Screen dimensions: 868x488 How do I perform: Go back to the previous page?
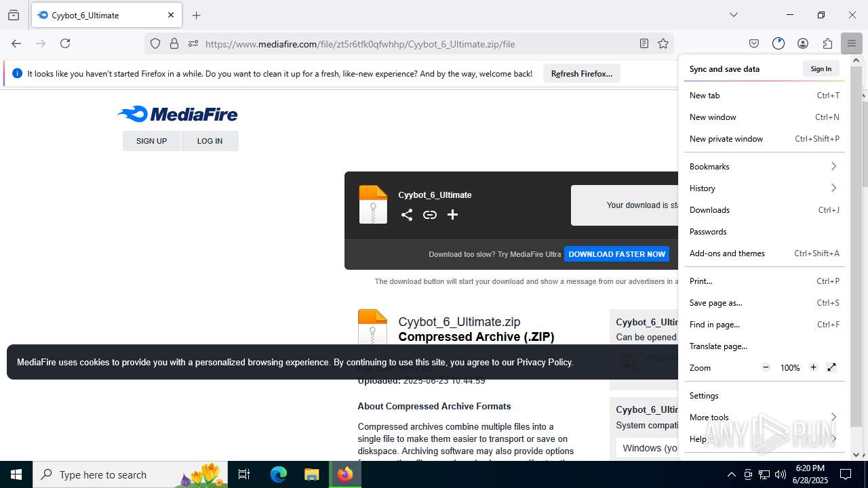[x=16, y=43]
